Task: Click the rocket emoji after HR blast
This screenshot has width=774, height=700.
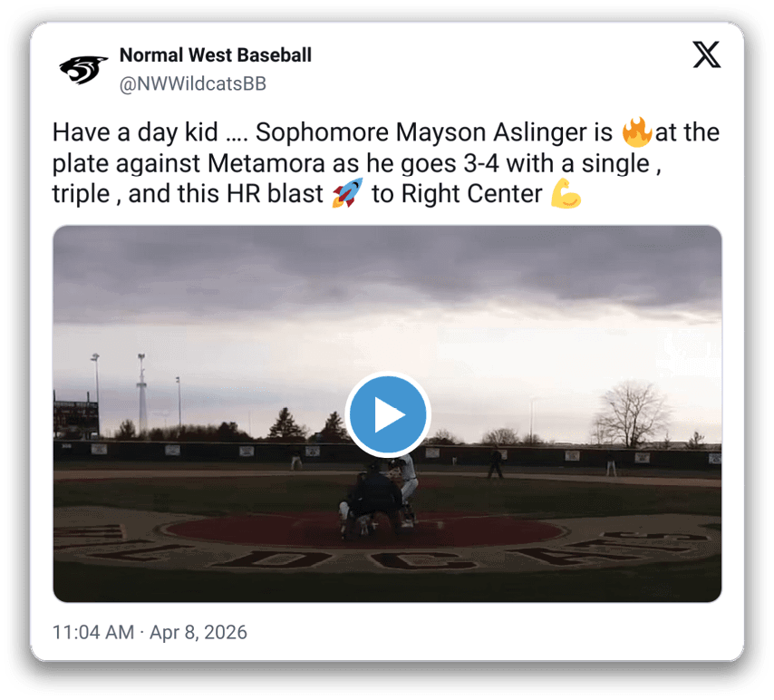Action: pos(347,193)
